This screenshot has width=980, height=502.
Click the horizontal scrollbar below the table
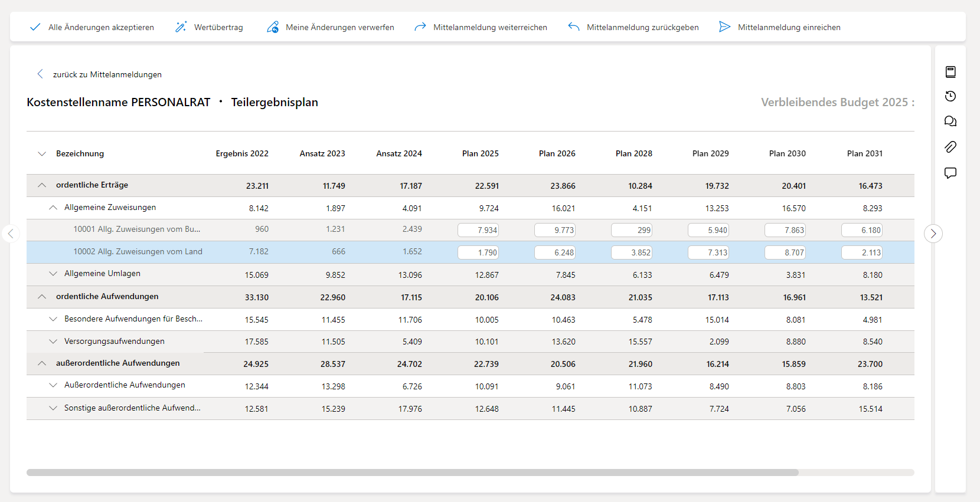(412, 473)
